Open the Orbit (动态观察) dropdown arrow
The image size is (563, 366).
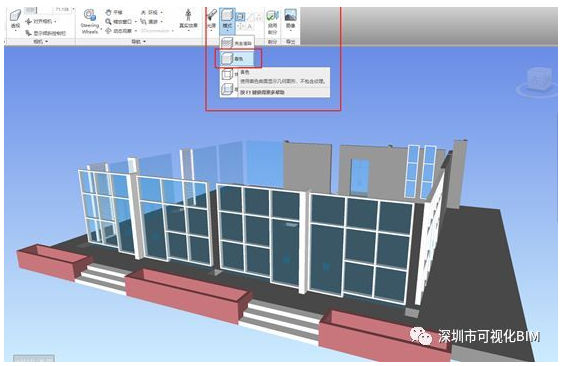[x=136, y=31]
